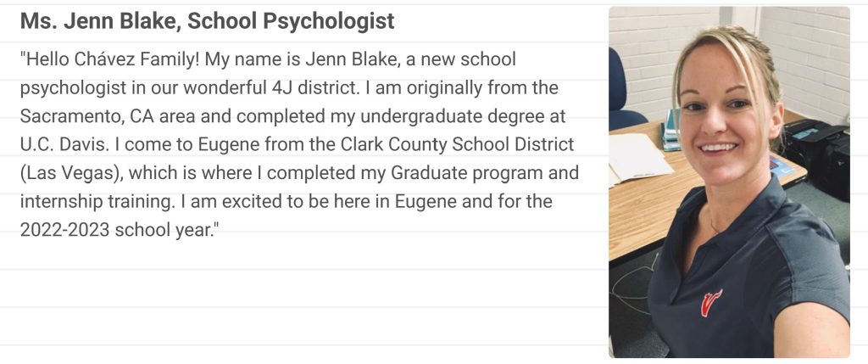Open the staff photo on the right

729,182
